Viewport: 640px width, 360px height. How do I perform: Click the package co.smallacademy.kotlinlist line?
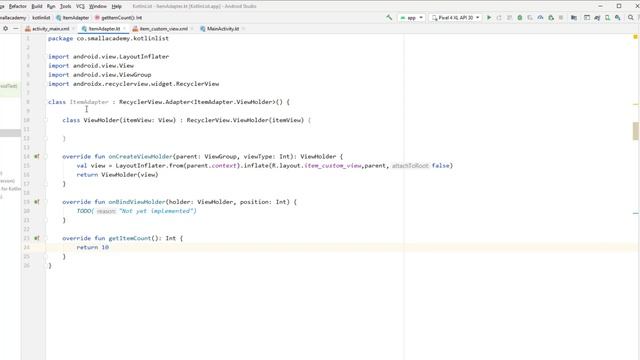pos(108,38)
